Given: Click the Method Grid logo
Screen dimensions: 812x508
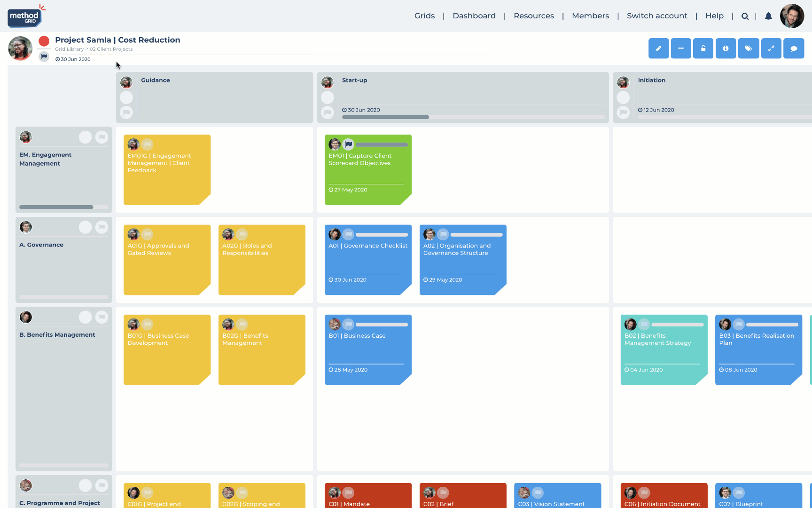Looking at the screenshot, I should [x=26, y=16].
